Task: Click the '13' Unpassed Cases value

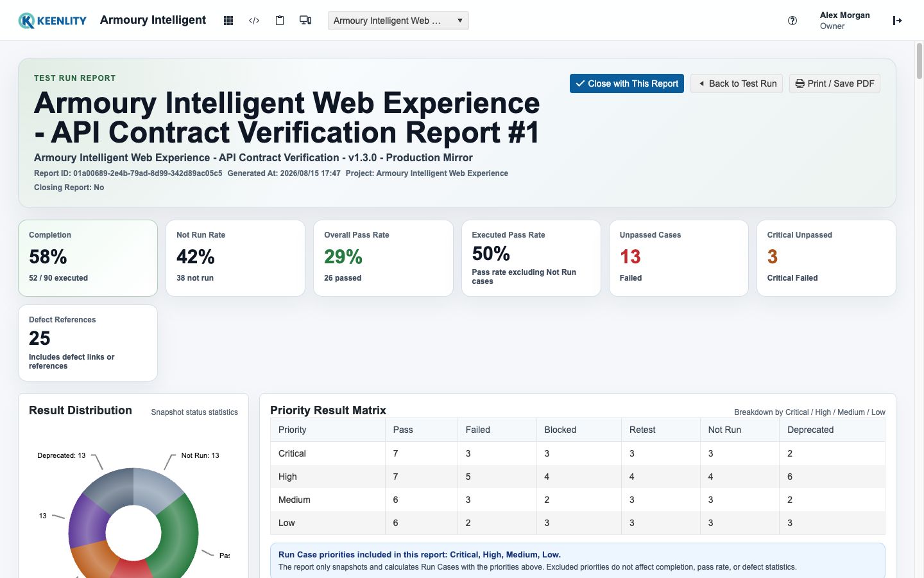Action: (x=630, y=257)
